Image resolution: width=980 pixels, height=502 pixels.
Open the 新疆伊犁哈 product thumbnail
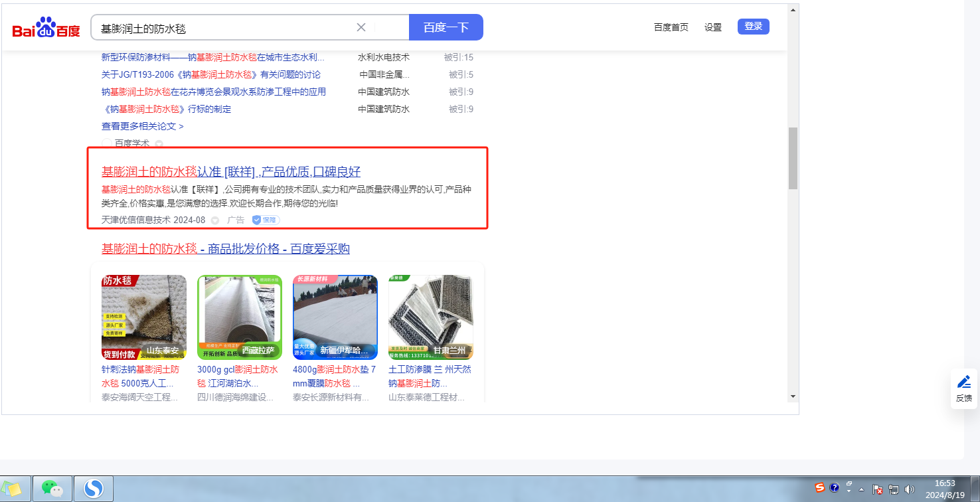pyautogui.click(x=335, y=317)
